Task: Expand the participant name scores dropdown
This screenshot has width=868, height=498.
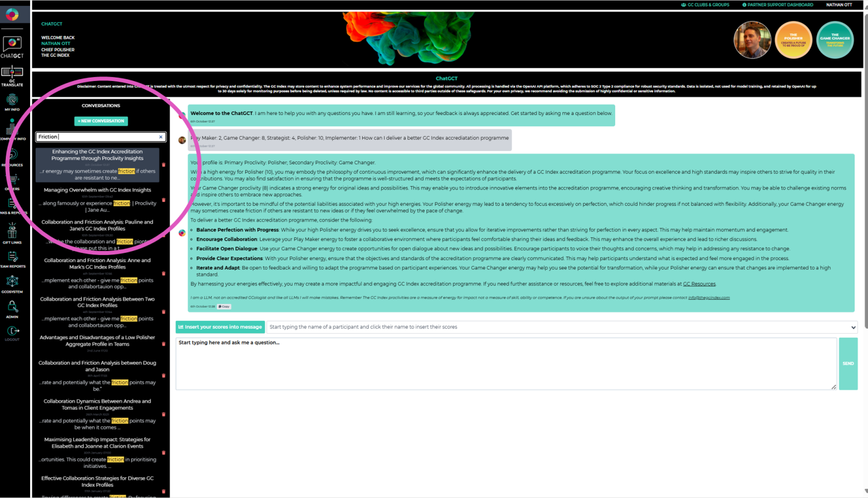Action: 852,327
